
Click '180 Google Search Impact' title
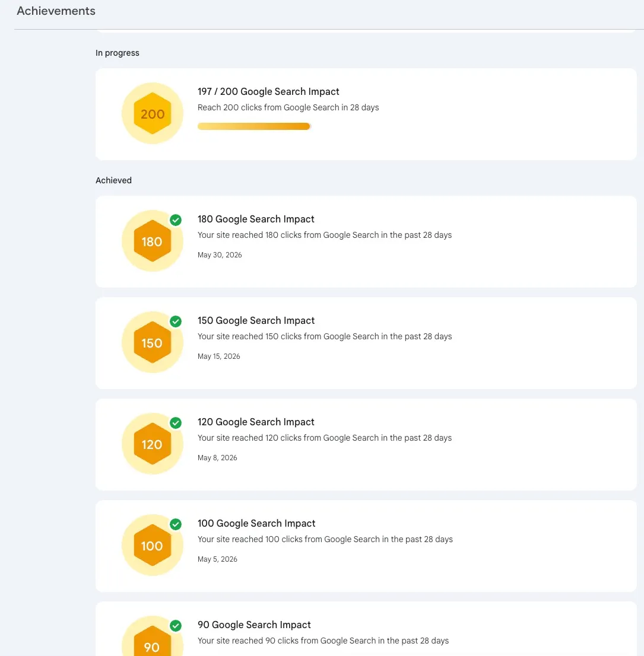click(256, 219)
